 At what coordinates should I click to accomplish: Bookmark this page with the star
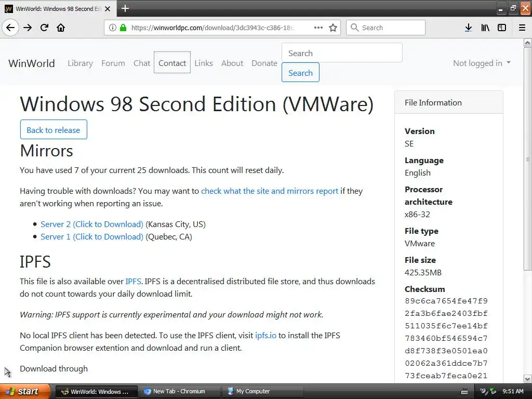[333, 28]
